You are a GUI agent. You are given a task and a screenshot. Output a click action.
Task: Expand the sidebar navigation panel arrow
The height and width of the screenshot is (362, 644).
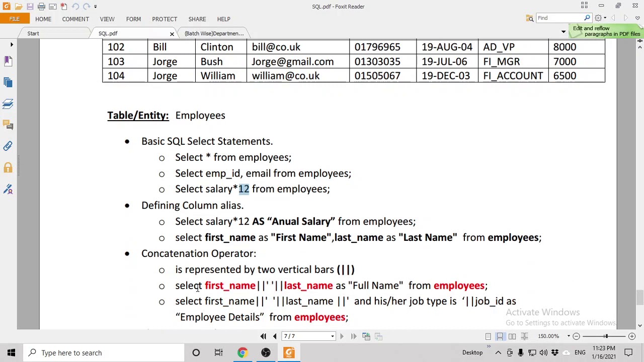tap(12, 45)
